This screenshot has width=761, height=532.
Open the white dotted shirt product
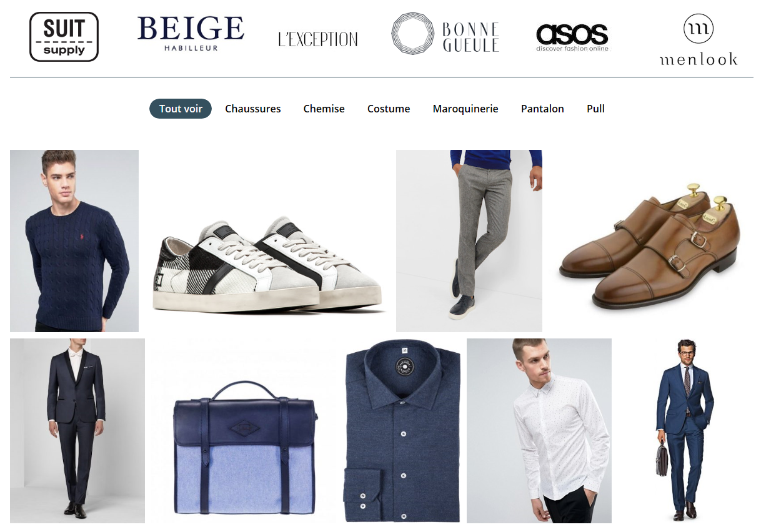[539, 431]
